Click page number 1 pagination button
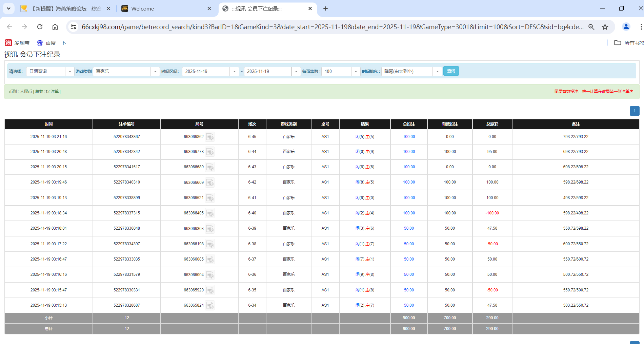This screenshot has height=344, width=644. click(x=635, y=111)
